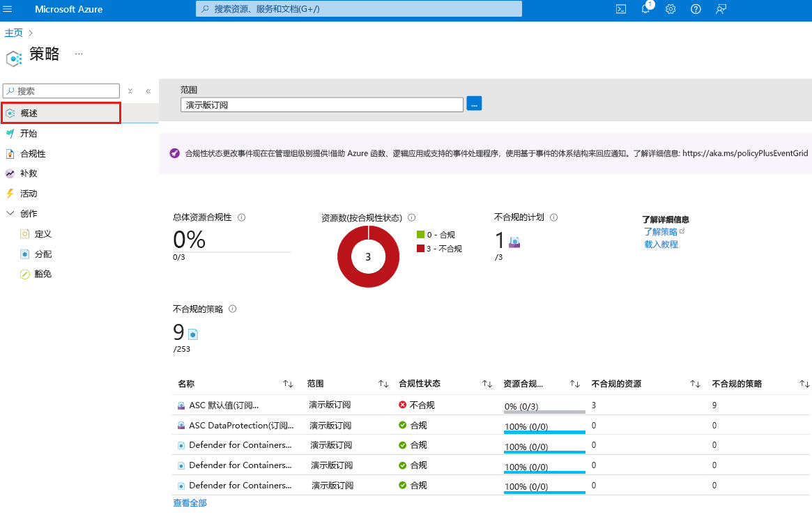Image resolution: width=812 pixels, height=519 pixels.
Task: Click the sidebar 搜索 field
Action: [x=61, y=91]
